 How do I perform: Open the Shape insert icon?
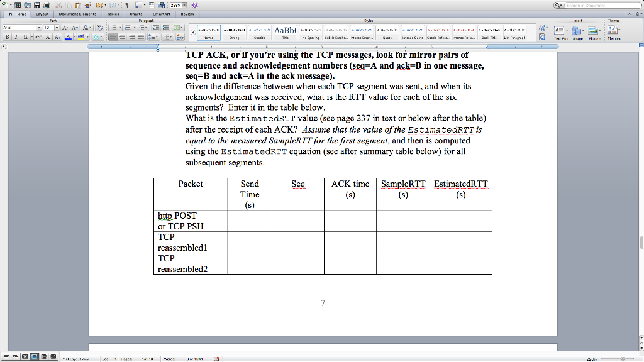[x=576, y=30]
